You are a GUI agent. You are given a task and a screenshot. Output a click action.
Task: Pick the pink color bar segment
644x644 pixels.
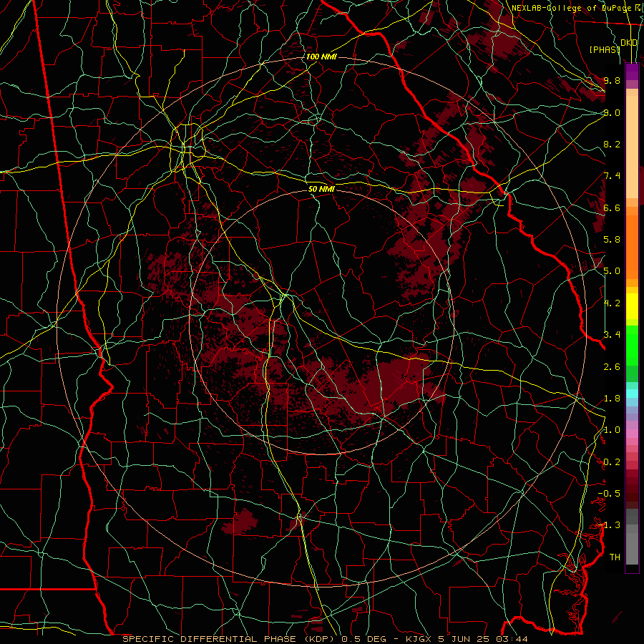[632, 434]
